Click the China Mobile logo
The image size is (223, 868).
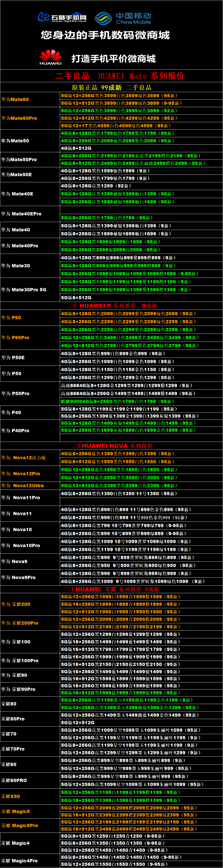pos(123,18)
